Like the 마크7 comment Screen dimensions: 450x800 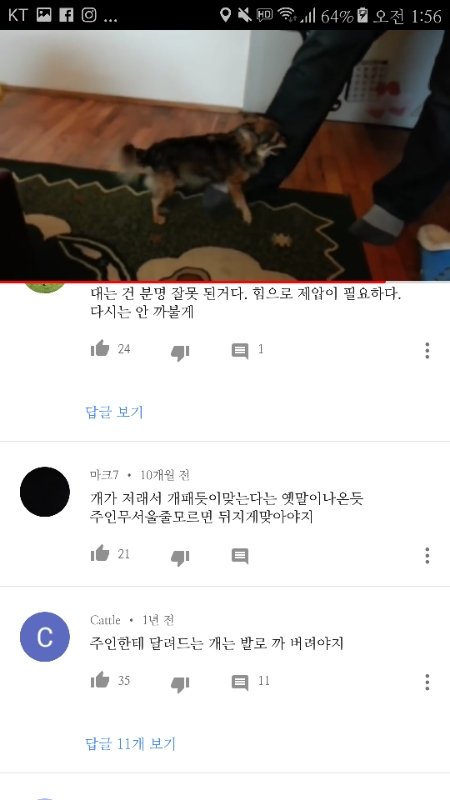coord(100,554)
